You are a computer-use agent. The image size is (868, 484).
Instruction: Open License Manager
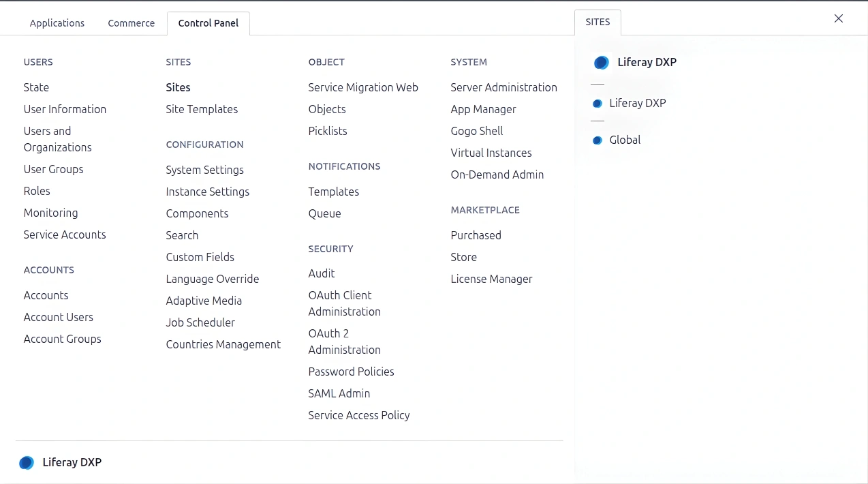pyautogui.click(x=491, y=279)
